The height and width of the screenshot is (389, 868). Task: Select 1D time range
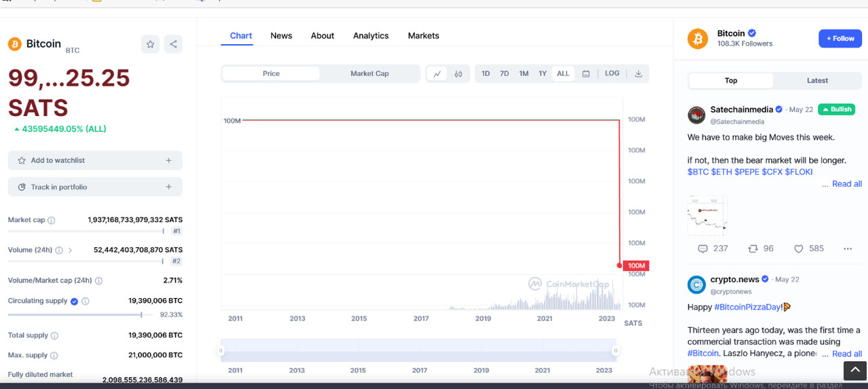pos(486,73)
